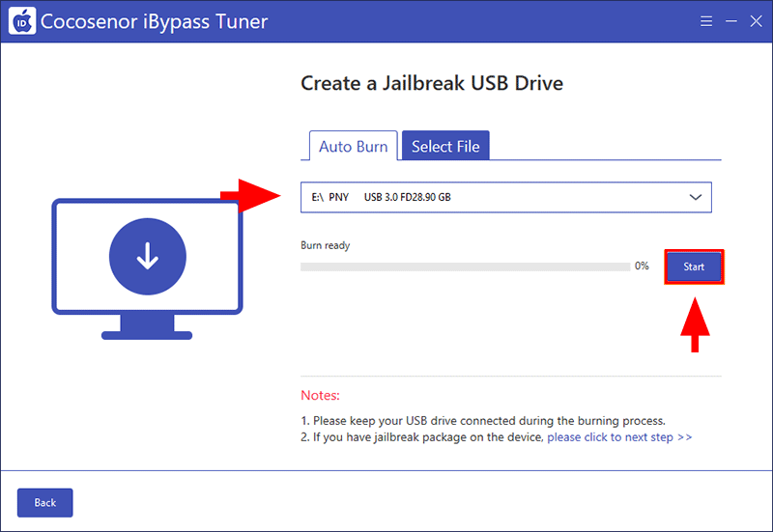Viewport: 773px width, 532px height.
Task: Click the 'Create a Jailbreak USB Drive' heading
Action: click(432, 83)
